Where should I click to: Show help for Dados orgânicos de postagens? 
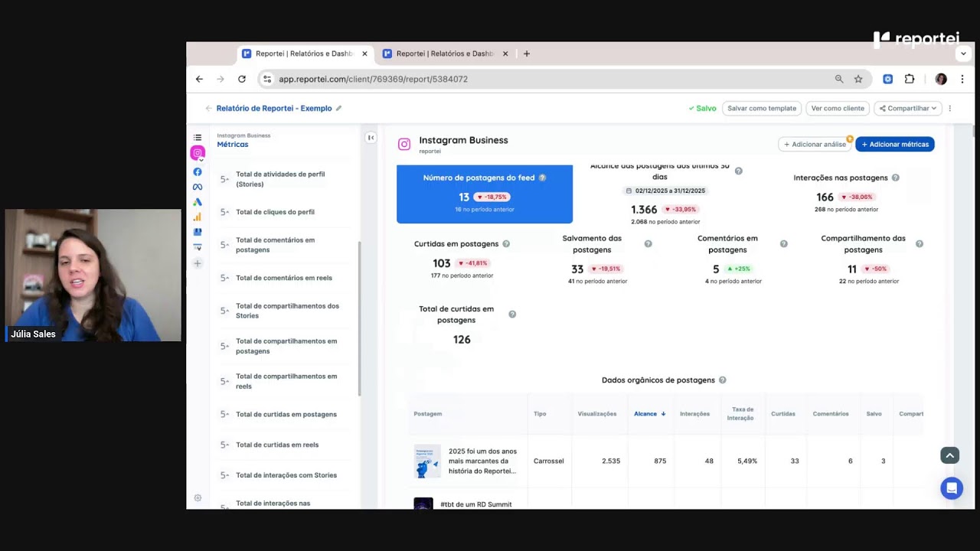[x=722, y=380]
